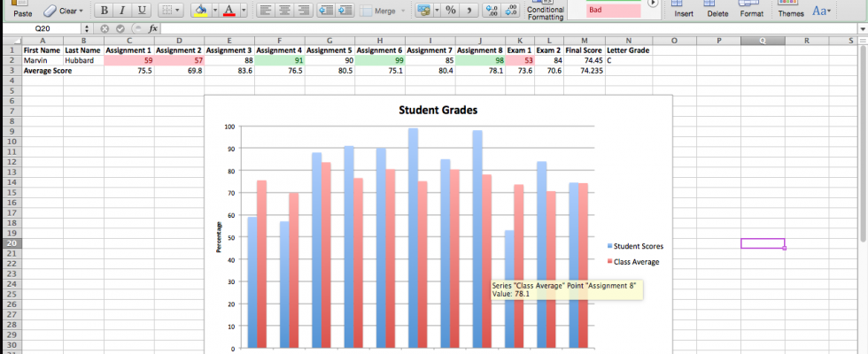This screenshot has height=354, width=868.
Task: Expand the Clear dropdown menu
Action: 81,11
